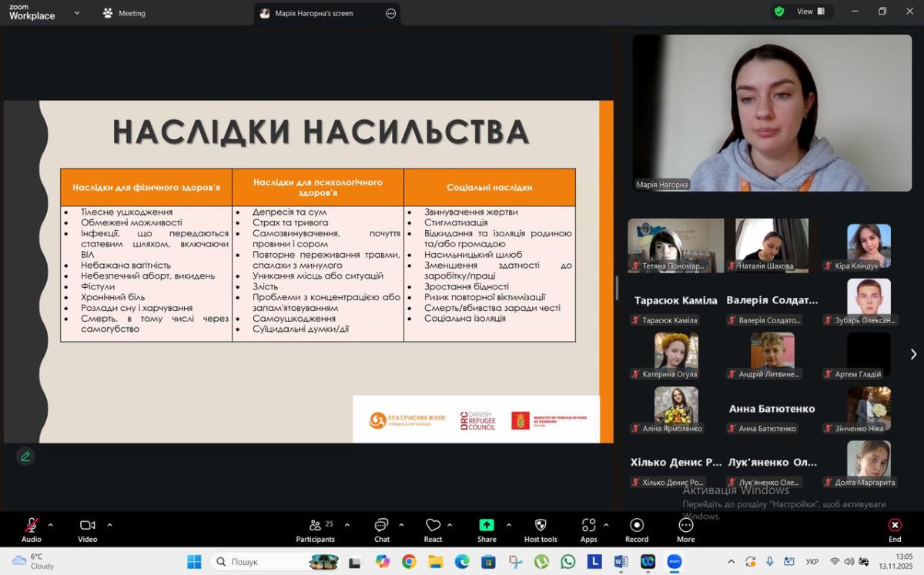Open Host tools shield icon

click(x=540, y=529)
